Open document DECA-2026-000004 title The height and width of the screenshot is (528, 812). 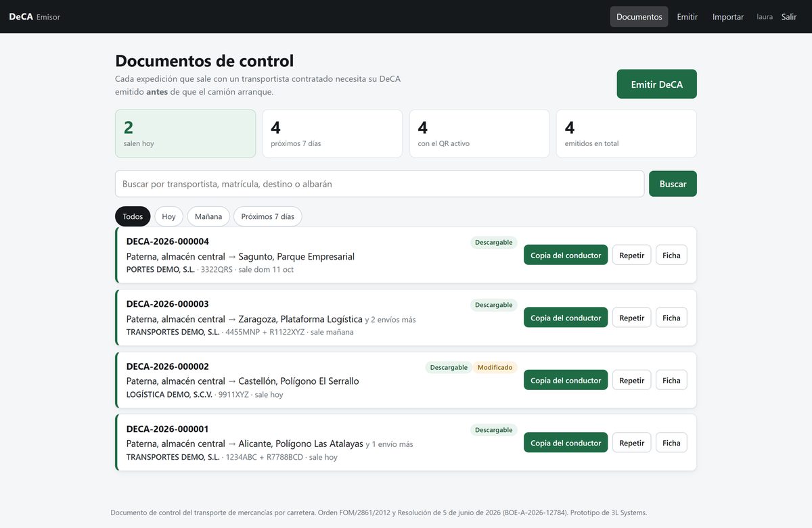click(x=168, y=241)
